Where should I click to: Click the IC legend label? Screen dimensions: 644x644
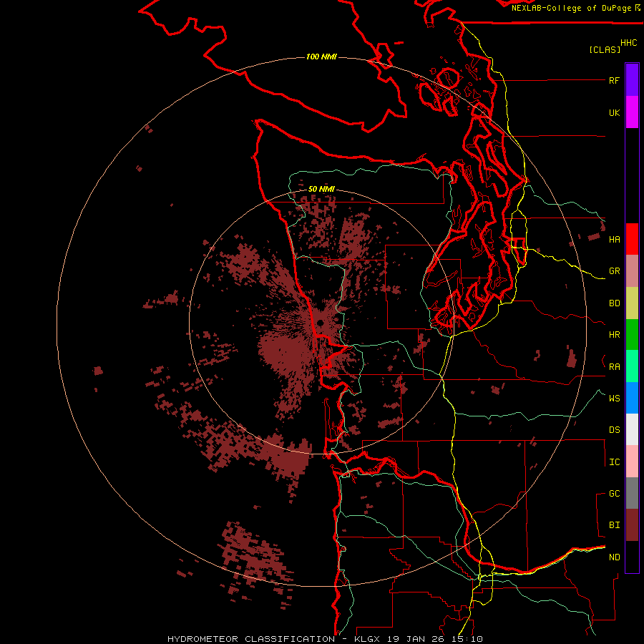[614, 462]
